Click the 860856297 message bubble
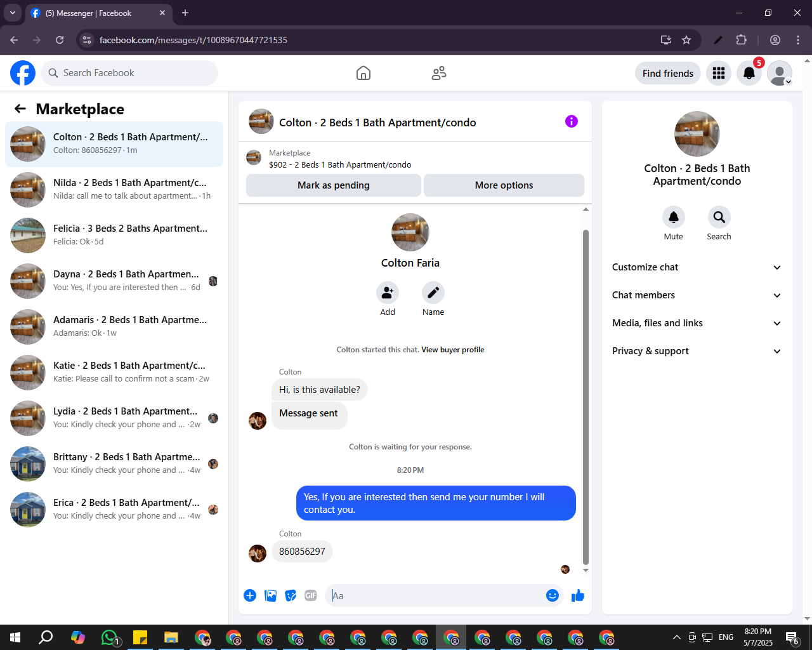 pos(302,552)
